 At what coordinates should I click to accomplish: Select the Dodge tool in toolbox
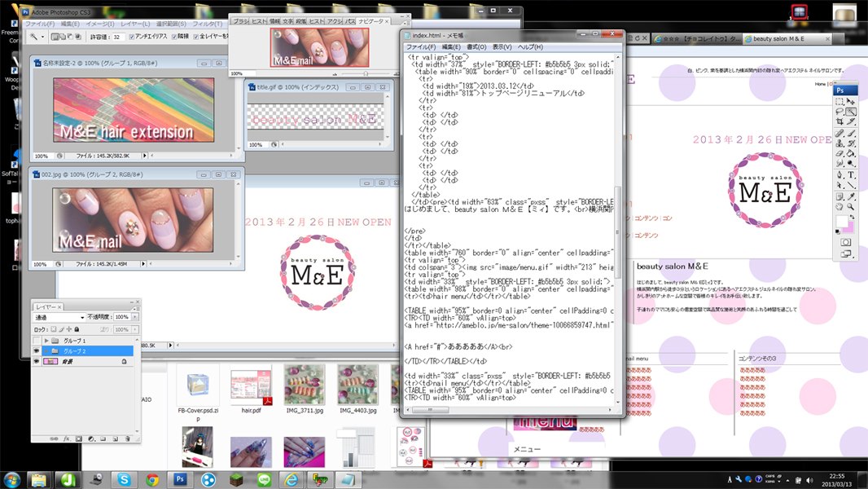coord(851,163)
